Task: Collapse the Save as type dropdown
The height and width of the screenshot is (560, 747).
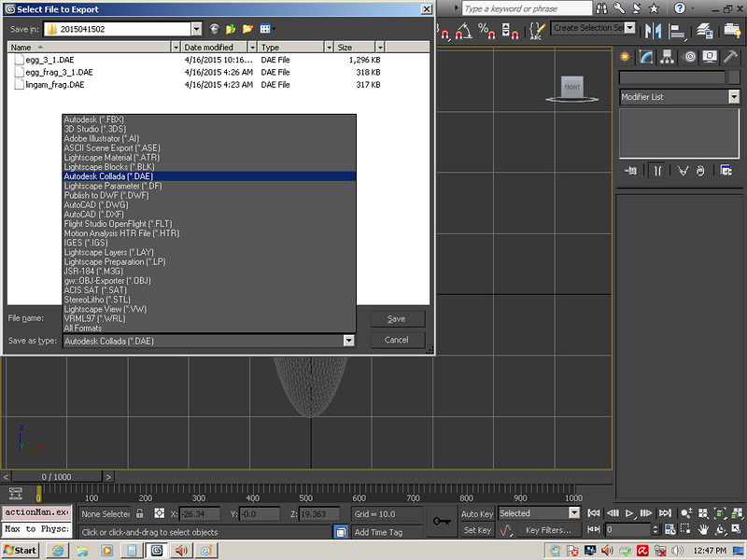Action: click(349, 341)
